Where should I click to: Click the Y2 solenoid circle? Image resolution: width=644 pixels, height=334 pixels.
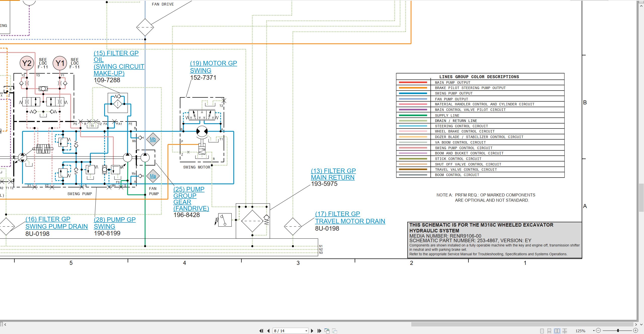coord(27,63)
